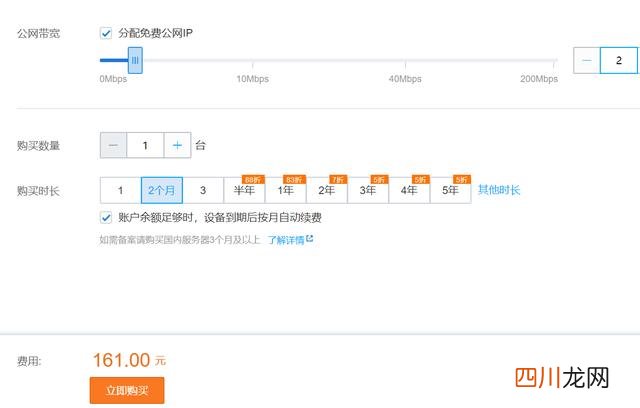Select 1 month purchase duration
The width and height of the screenshot is (640, 408).
pyautogui.click(x=120, y=190)
